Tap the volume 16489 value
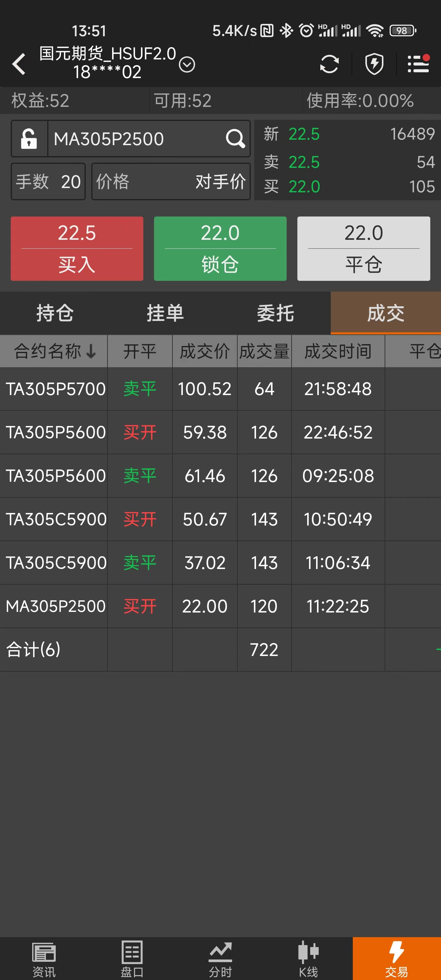 tap(413, 134)
